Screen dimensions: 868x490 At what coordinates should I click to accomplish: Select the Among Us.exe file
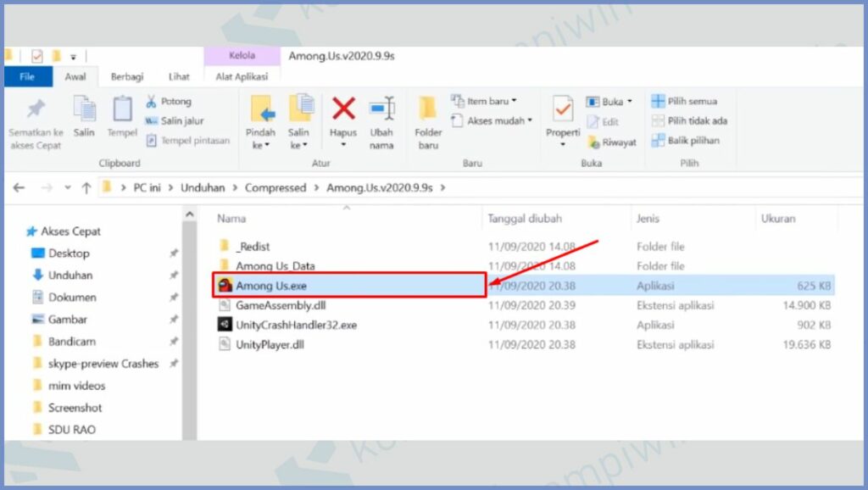271,286
